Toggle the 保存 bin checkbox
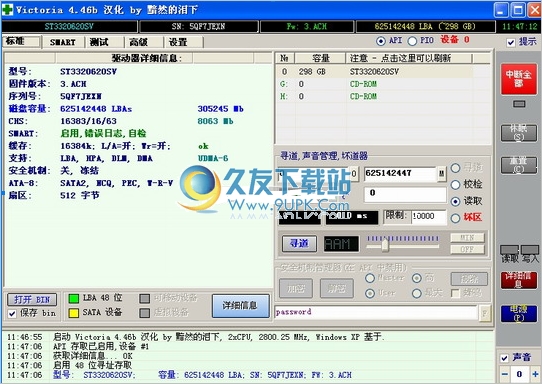Viewport: 542px width, 384px height. point(12,313)
